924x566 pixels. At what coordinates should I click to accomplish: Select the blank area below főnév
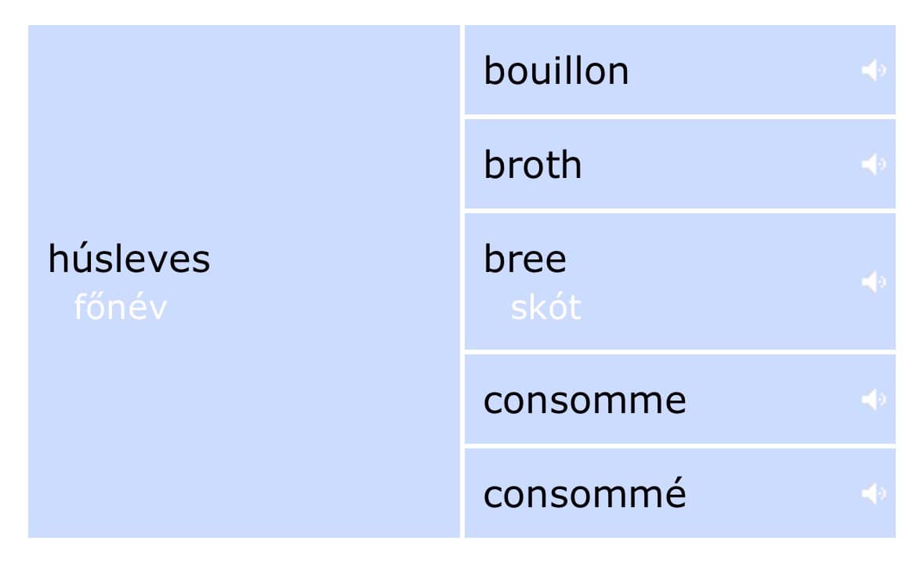pos(244,430)
